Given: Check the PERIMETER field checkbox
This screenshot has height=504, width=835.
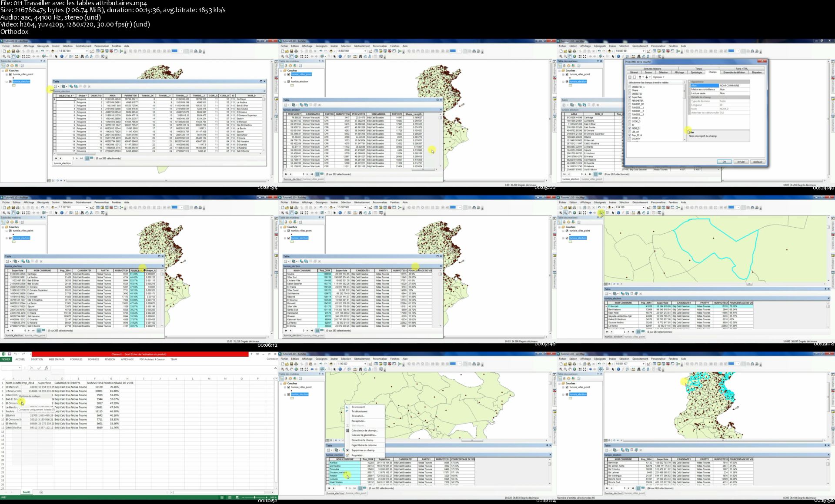Looking at the screenshot, I should 630,101.
